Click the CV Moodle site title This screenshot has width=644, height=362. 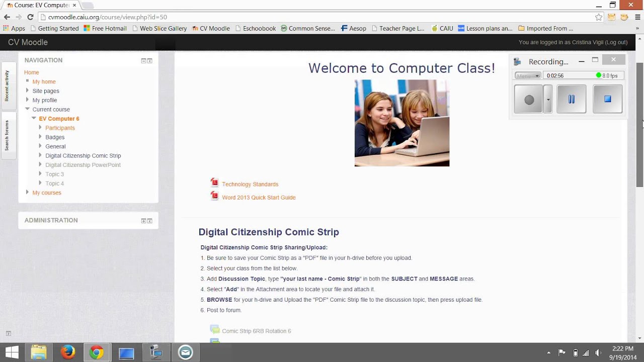click(28, 42)
